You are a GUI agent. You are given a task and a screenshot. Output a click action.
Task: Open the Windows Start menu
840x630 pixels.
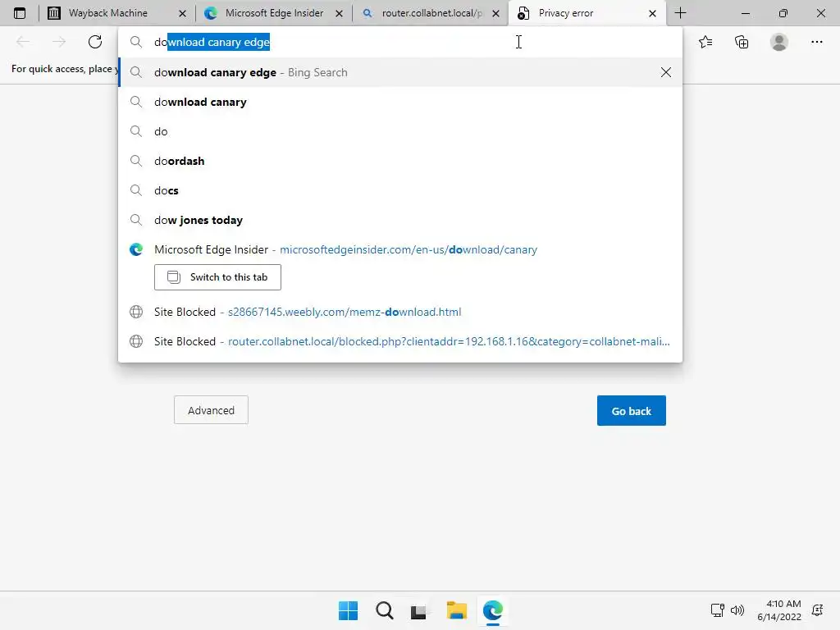pyautogui.click(x=348, y=610)
